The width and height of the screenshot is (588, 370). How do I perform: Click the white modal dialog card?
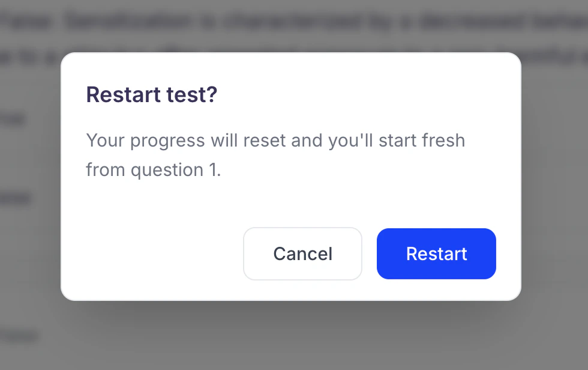[x=291, y=175]
